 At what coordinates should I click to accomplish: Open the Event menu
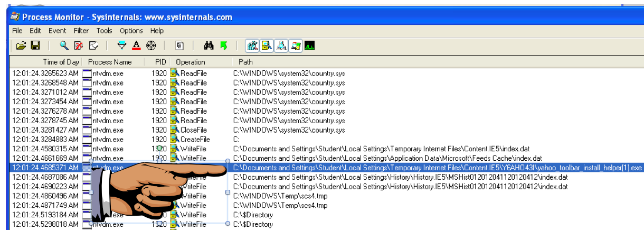[x=58, y=31]
